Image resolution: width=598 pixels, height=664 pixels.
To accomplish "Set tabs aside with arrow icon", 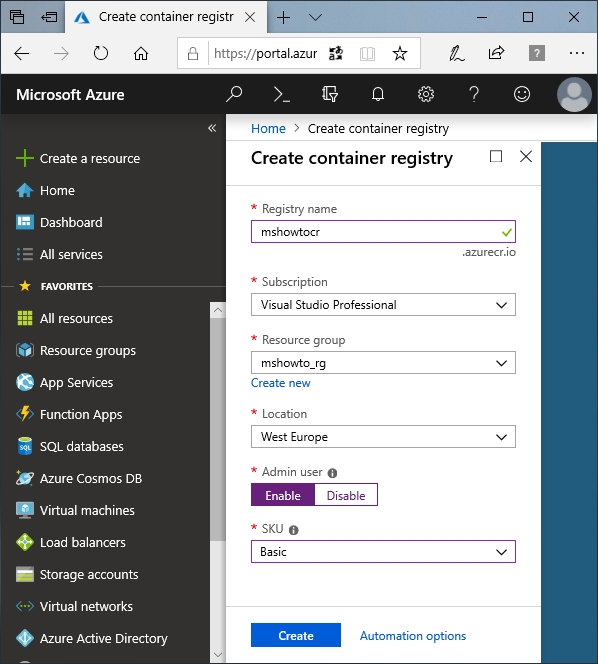I will [x=49, y=17].
